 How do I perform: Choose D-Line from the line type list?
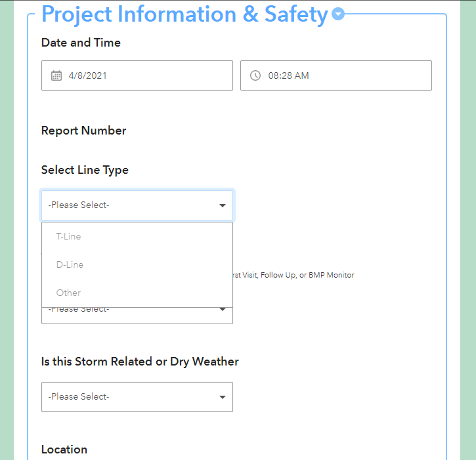click(70, 264)
